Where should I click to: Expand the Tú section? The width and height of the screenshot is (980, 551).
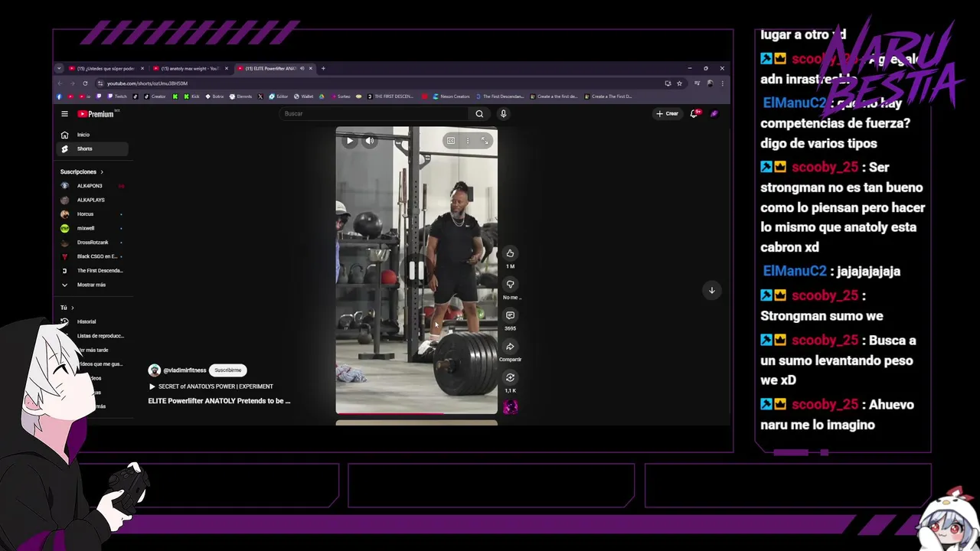pos(67,308)
